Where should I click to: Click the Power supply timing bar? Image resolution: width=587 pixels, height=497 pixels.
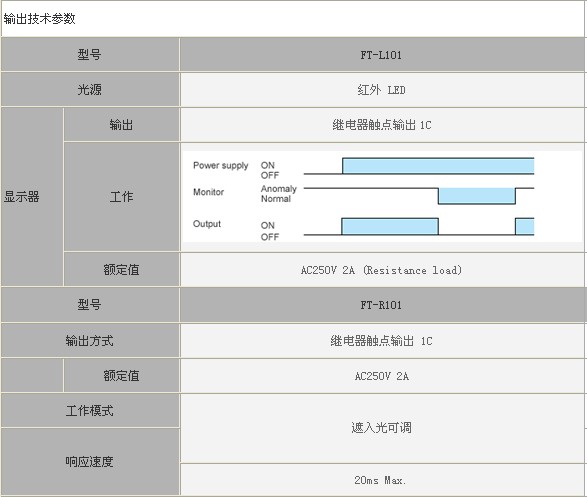tap(438, 166)
